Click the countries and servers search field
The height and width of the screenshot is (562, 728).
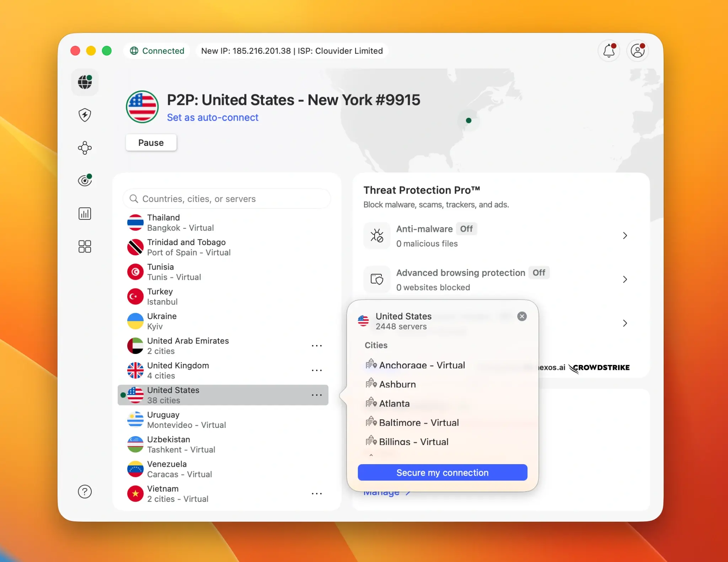pyautogui.click(x=226, y=198)
